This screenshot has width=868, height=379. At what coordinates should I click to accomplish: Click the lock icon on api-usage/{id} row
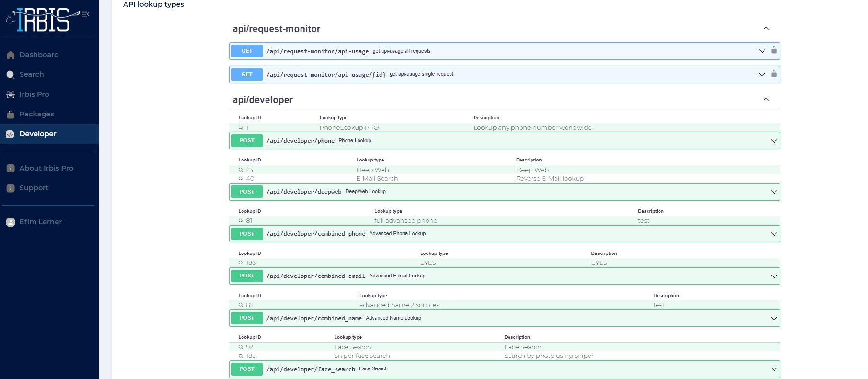(x=774, y=74)
